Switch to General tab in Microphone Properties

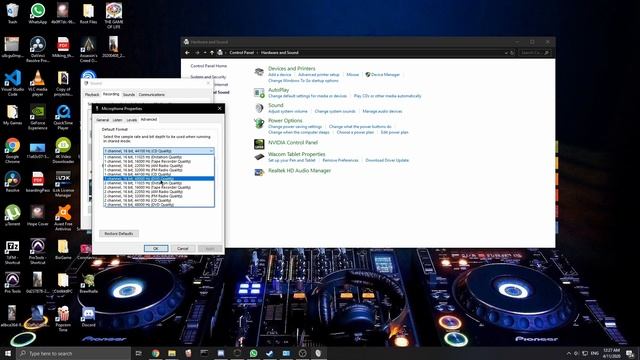[x=102, y=120]
